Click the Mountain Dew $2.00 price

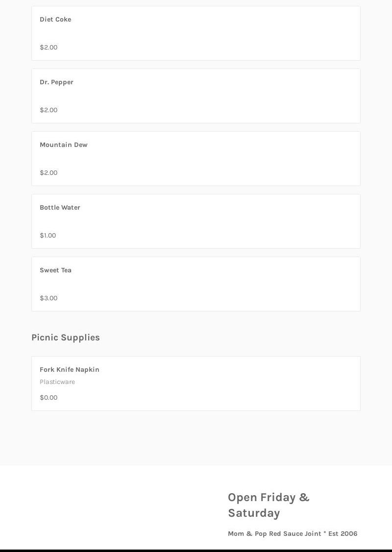click(x=49, y=173)
